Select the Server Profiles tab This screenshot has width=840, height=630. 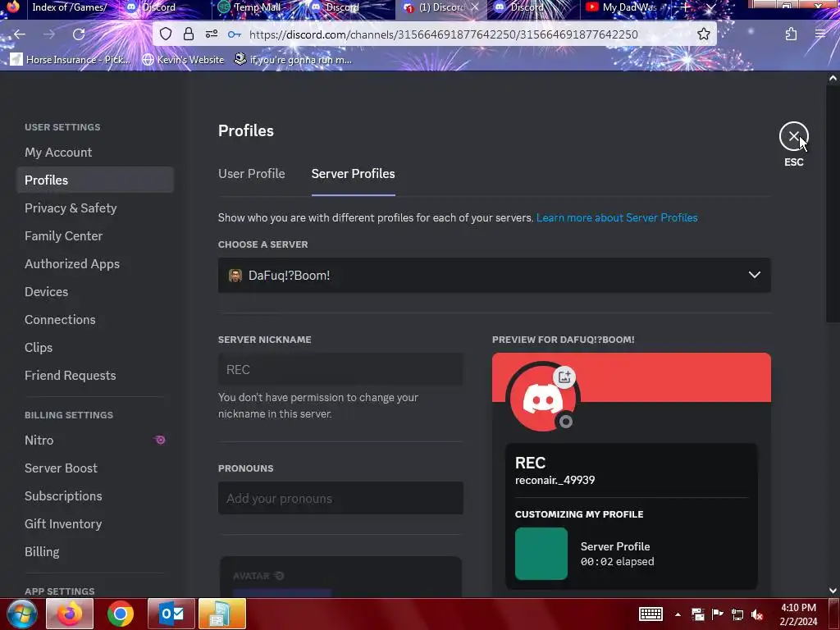[x=353, y=174]
